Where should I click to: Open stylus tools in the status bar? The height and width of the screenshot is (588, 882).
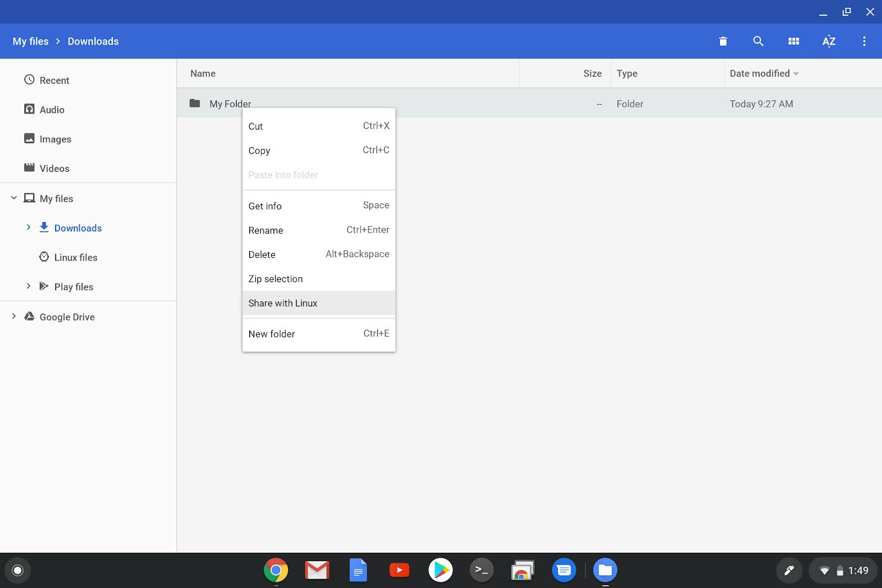click(789, 570)
